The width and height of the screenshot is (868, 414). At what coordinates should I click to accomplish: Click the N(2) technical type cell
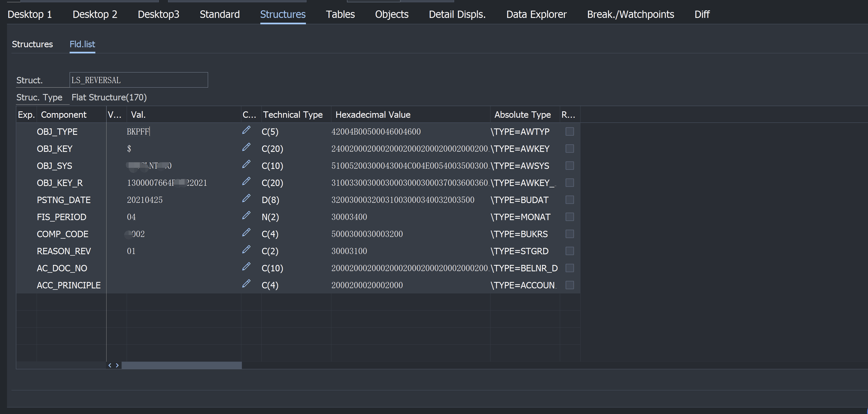[x=270, y=217]
